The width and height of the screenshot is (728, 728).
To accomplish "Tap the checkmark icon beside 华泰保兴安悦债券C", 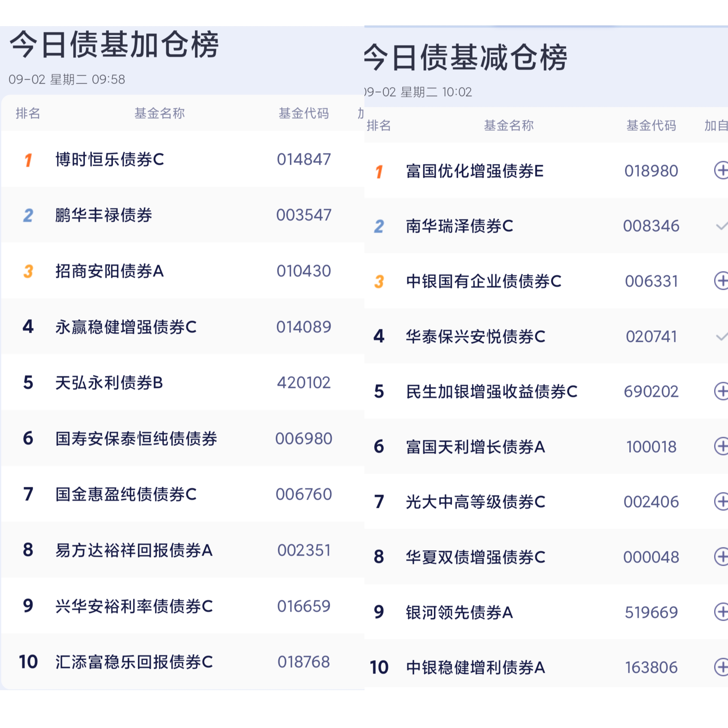I will coord(722,336).
